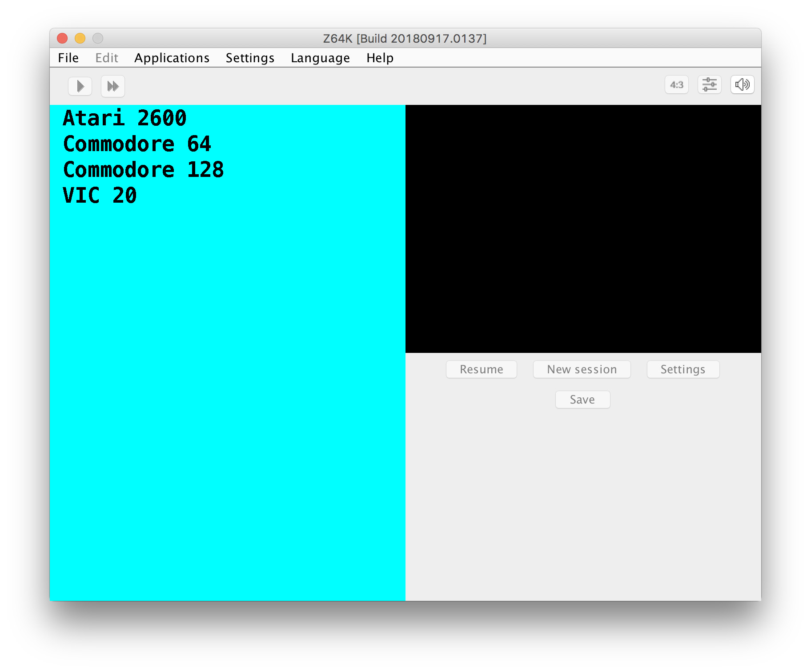
Task: Open the Help menu
Action: (x=380, y=58)
